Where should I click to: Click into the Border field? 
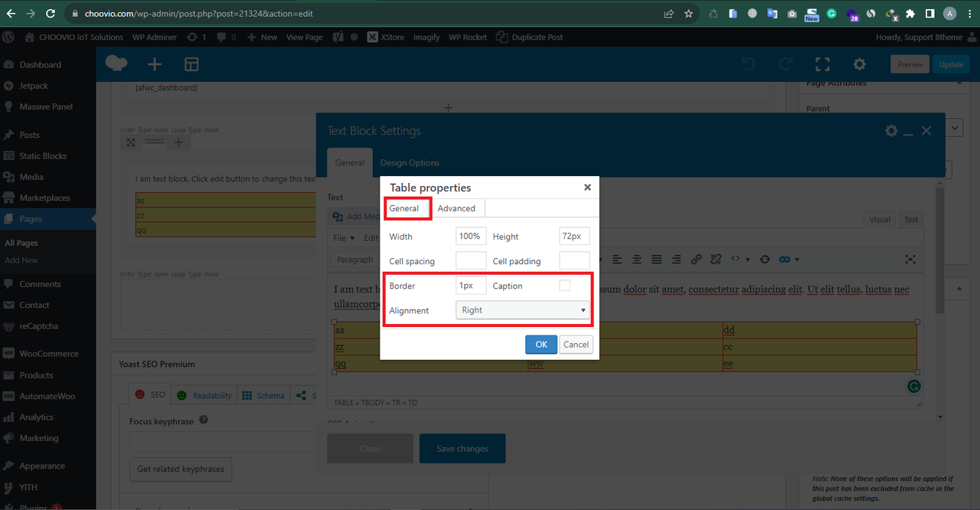(x=471, y=286)
